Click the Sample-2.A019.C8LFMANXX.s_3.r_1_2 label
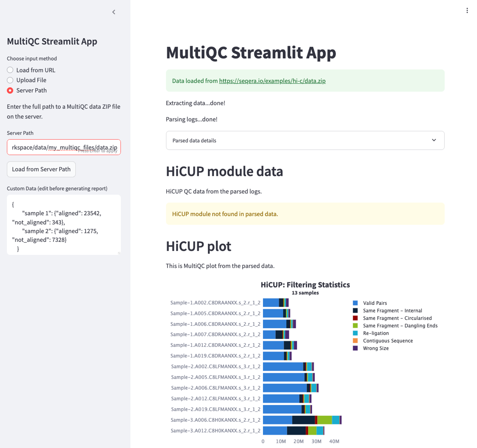Viewport: 477px width, 448px height. 216,409
